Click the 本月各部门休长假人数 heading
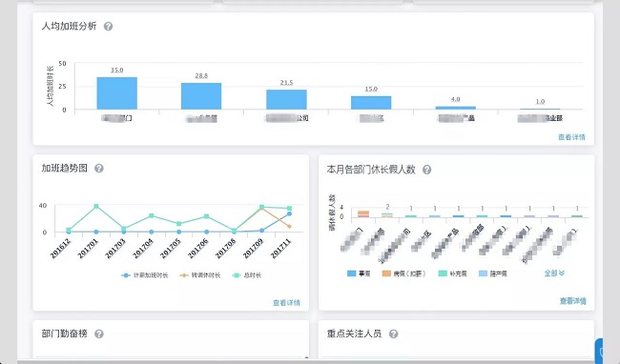The width and height of the screenshot is (620, 364). [x=371, y=170]
